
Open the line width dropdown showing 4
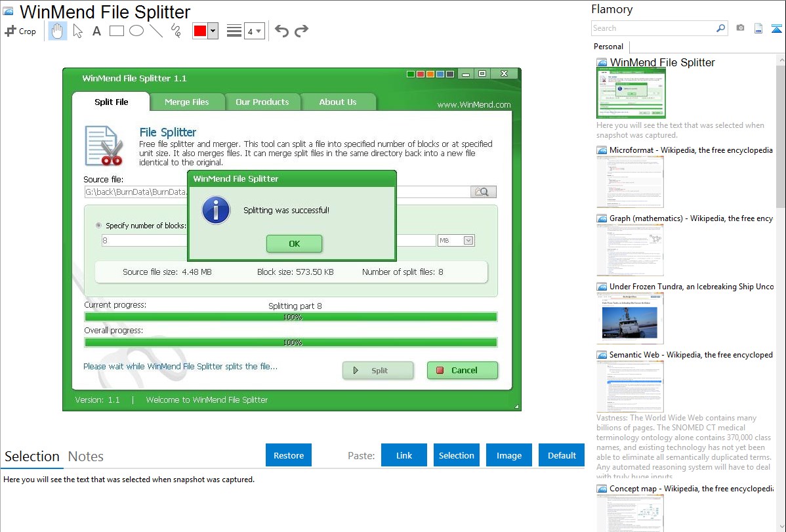[254, 31]
